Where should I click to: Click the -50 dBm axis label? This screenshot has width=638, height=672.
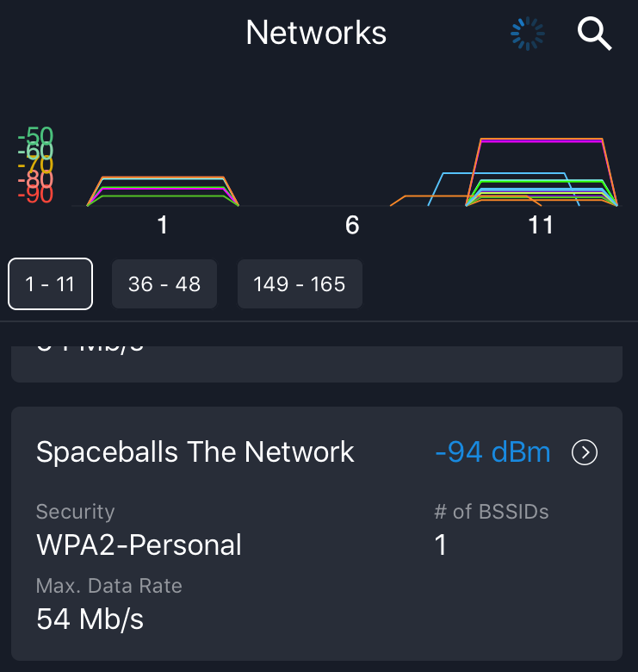[35, 136]
